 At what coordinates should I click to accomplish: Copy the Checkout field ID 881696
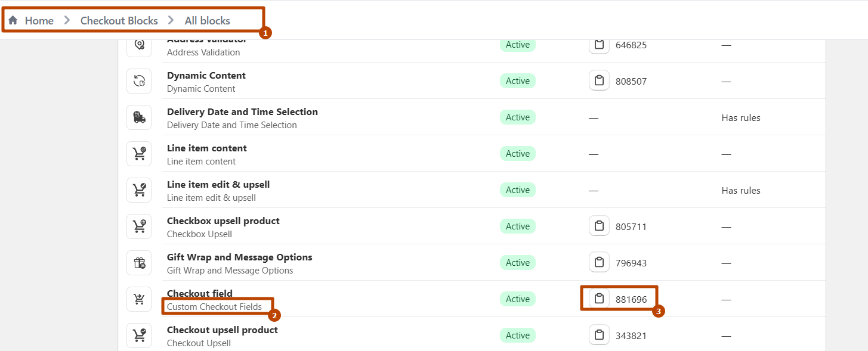pos(599,299)
